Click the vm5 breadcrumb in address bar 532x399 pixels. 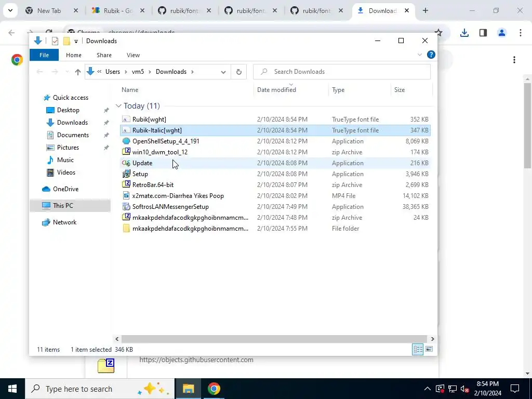click(x=138, y=72)
